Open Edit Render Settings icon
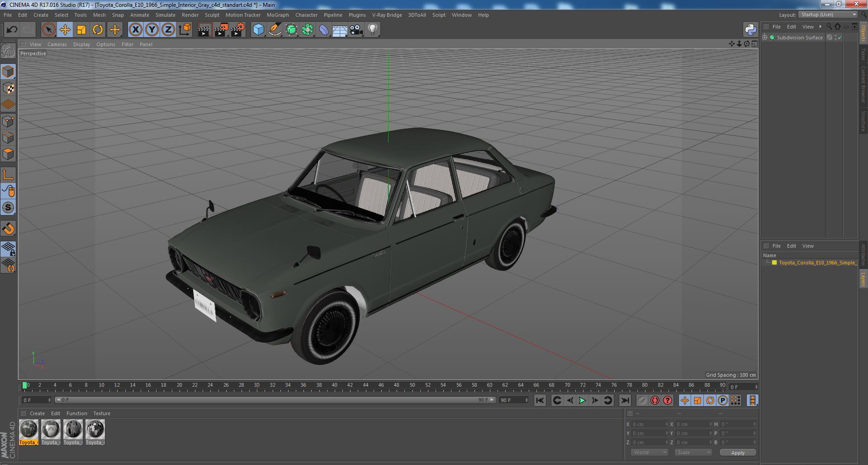868x465 pixels. (238, 30)
